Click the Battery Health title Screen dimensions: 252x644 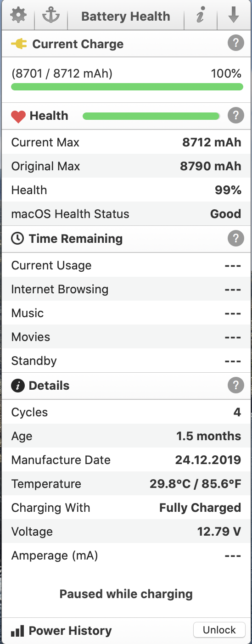tap(126, 17)
